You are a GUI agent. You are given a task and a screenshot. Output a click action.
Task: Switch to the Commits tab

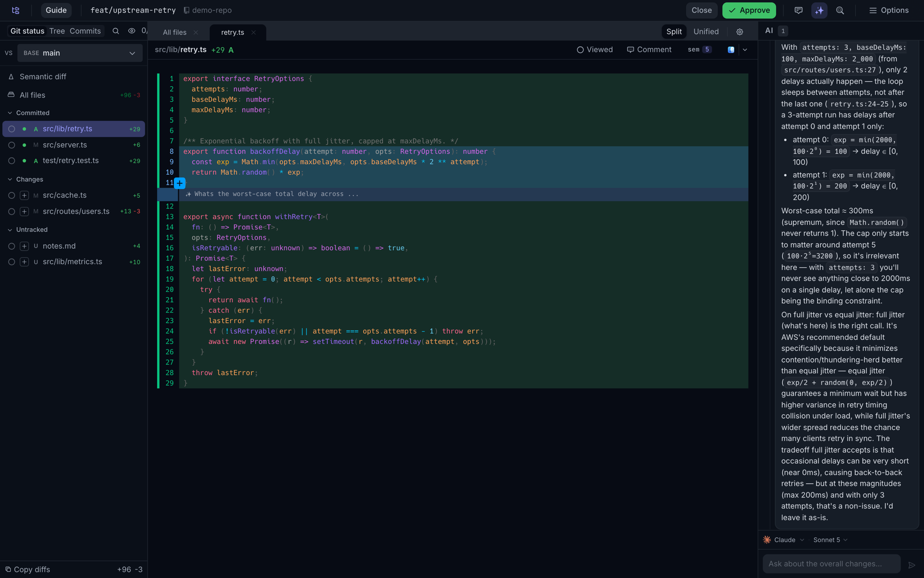(x=85, y=31)
